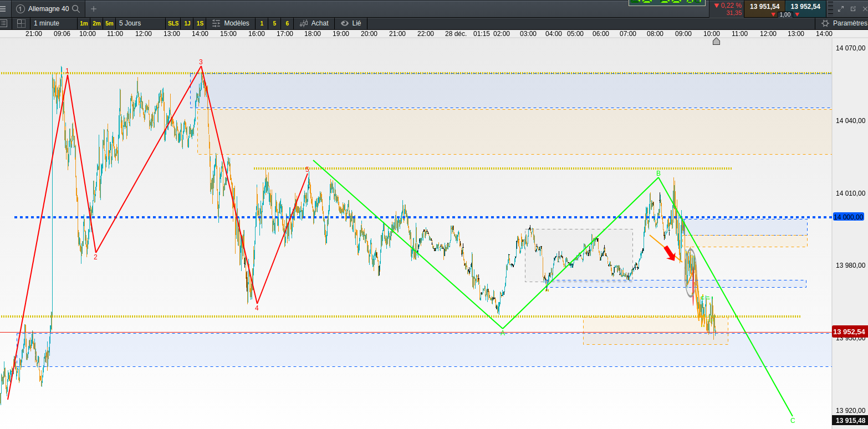Select the 14 070,00 price axis label
Screen dimensions: 868x429
[850, 48]
